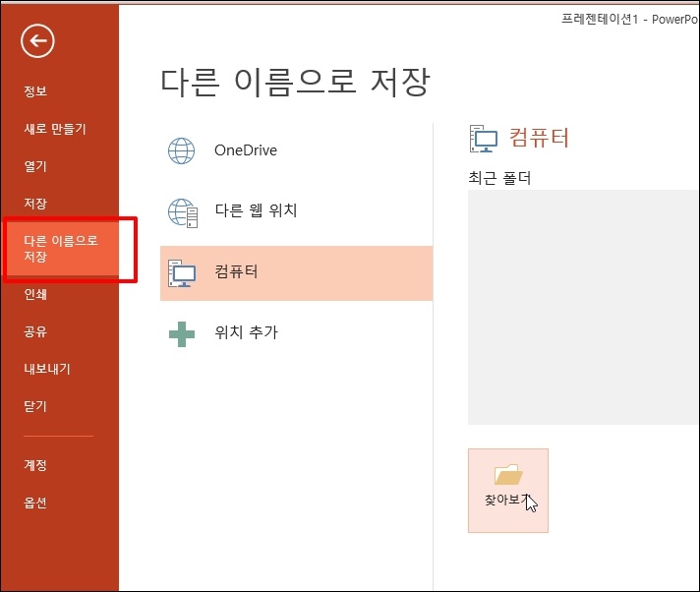Image resolution: width=700 pixels, height=592 pixels.
Task: Click the computer icon beside the 컴퓨터 heading
Action: [x=483, y=139]
